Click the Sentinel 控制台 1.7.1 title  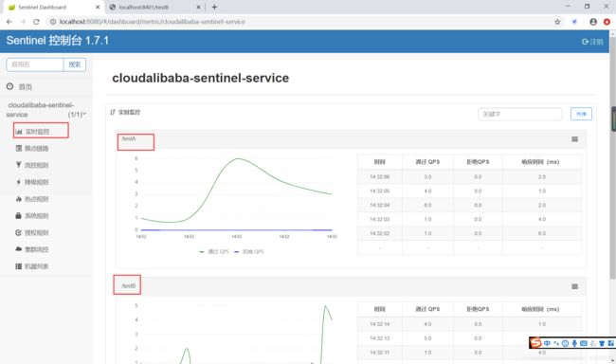[x=58, y=41]
